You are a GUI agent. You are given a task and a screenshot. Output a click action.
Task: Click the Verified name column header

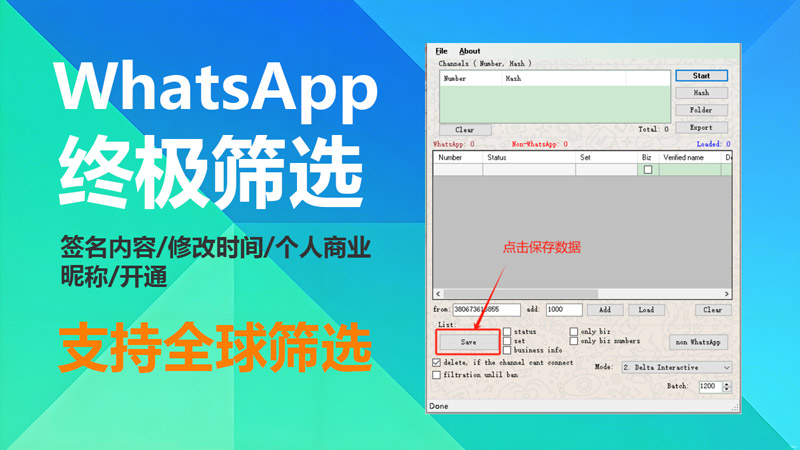tap(690, 158)
